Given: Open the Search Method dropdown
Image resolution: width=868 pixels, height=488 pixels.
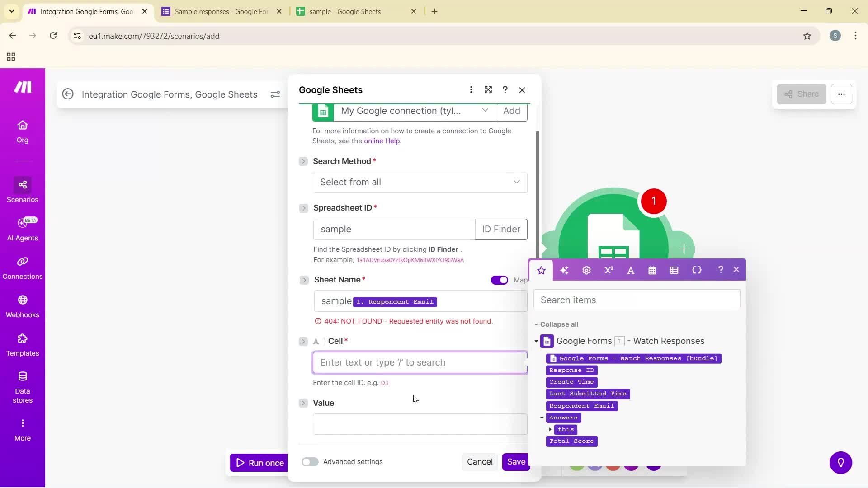Looking at the screenshot, I should (x=420, y=182).
